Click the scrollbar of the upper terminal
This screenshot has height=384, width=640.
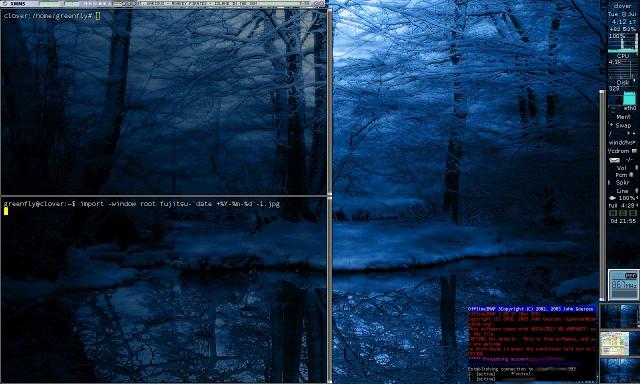329,100
